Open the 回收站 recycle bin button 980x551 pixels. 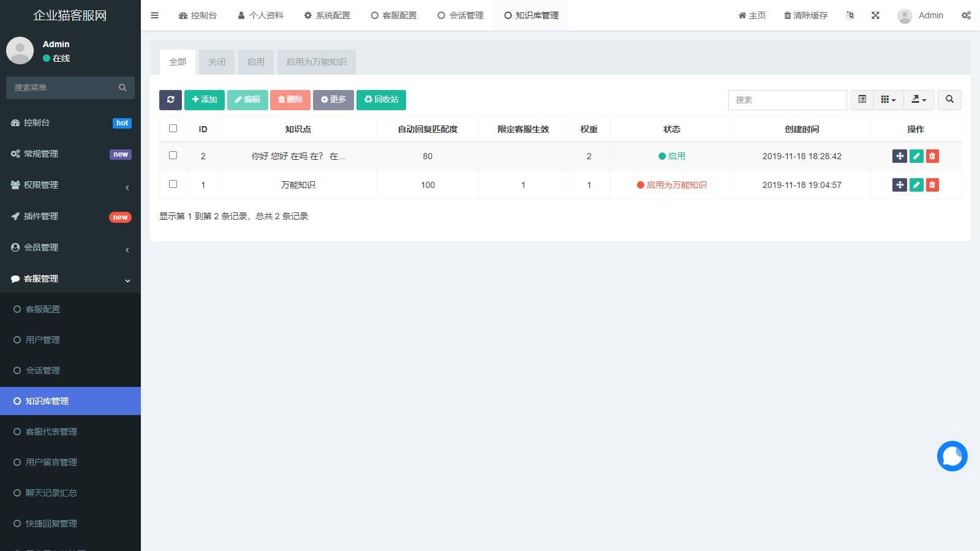[x=381, y=100]
